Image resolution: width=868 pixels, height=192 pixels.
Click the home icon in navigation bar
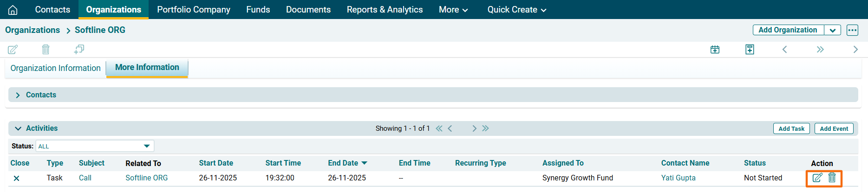click(13, 10)
